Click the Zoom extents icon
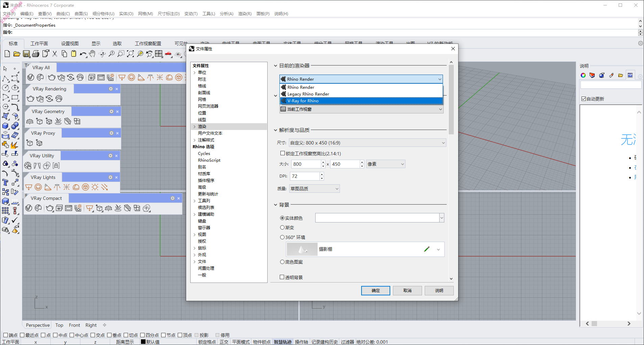Image resolution: width=644 pixels, height=345 pixels. [x=130, y=54]
